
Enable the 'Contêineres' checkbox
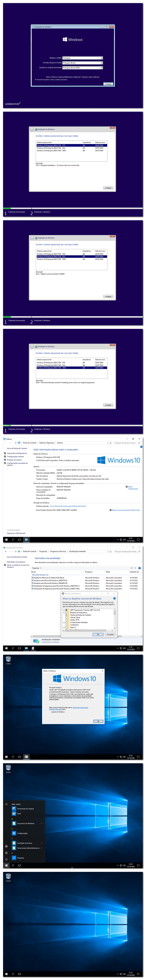click(66, 625)
